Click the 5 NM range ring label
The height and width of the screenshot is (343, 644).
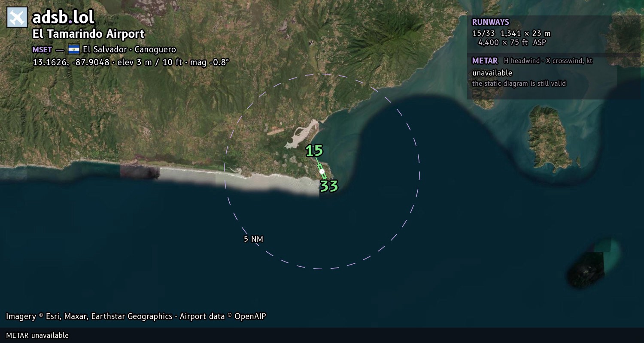[253, 239]
